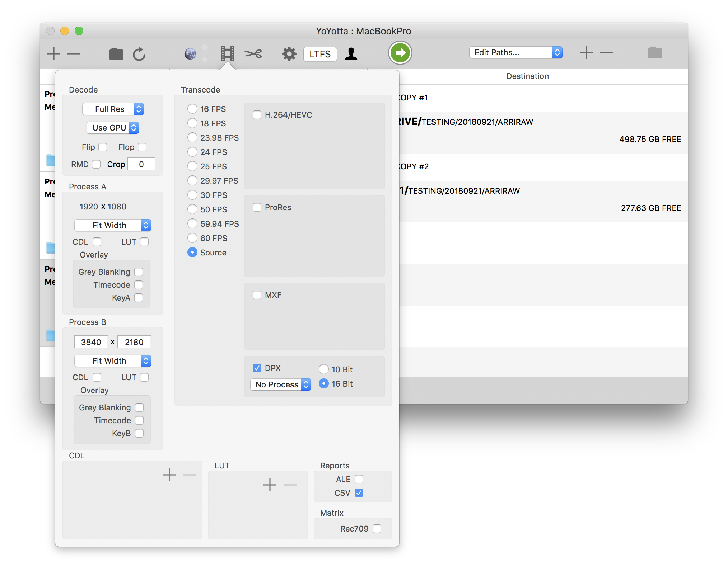Screen dimensions: 728x571
Task: Enable LUT checkbox in Process B
Action: tap(144, 377)
